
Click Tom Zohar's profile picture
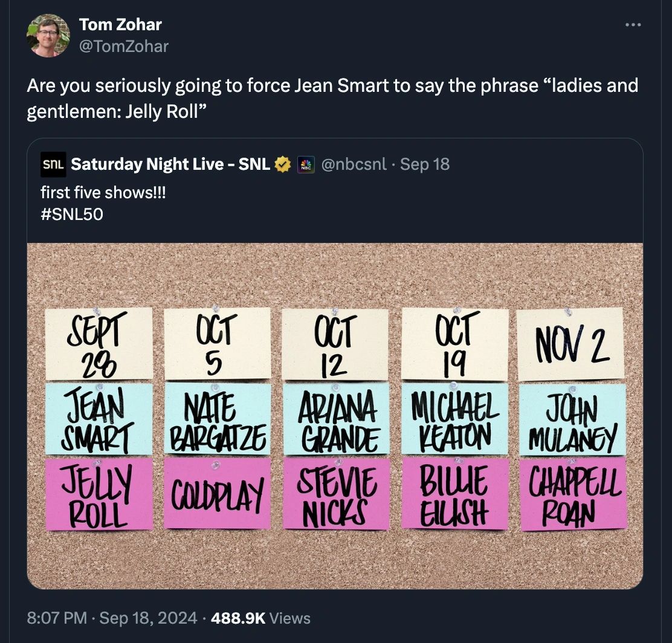click(x=48, y=36)
